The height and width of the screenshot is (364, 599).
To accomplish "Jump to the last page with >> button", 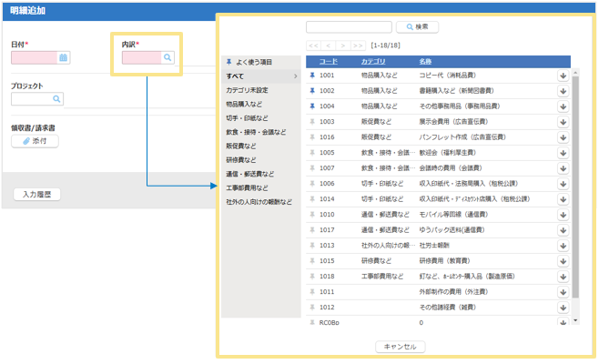I will click(x=358, y=45).
